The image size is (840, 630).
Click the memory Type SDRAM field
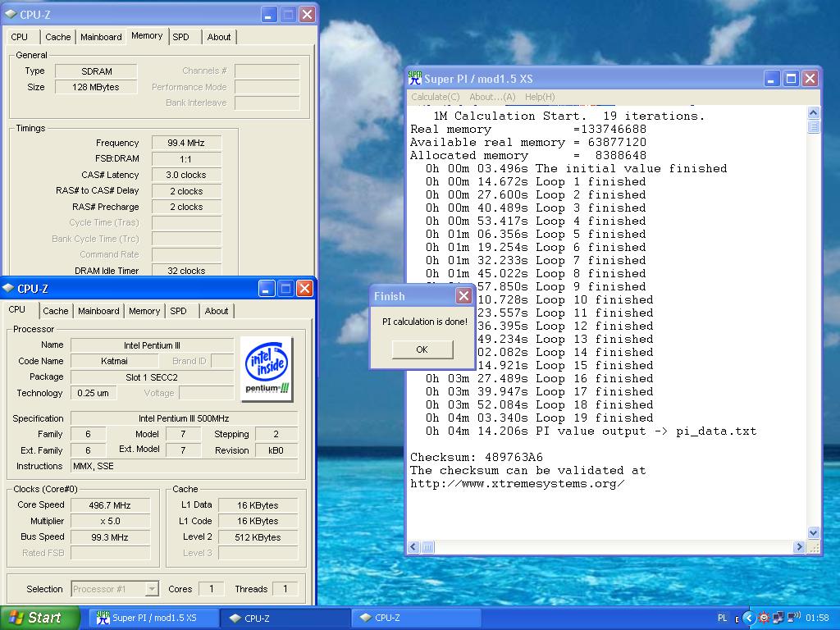(x=97, y=71)
